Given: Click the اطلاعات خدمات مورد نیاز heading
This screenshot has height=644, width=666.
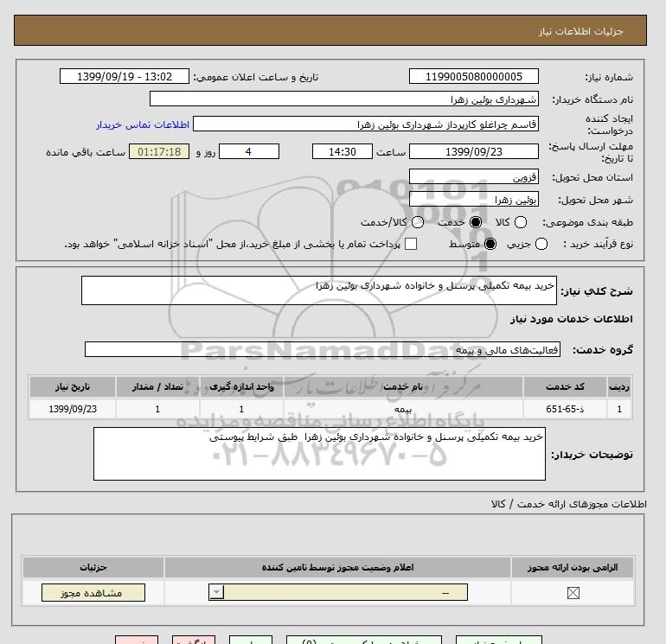Looking at the screenshot, I should pos(571,319).
